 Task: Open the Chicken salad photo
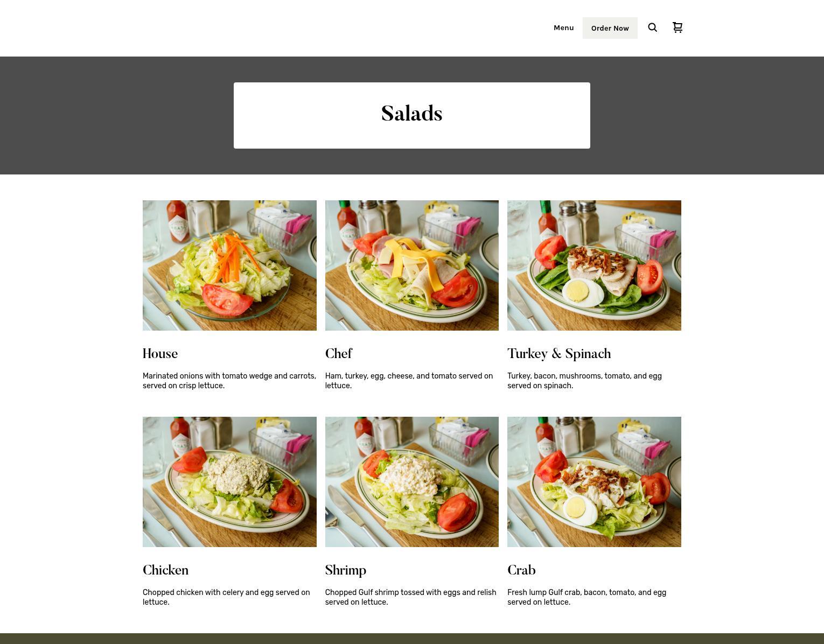pos(229,482)
